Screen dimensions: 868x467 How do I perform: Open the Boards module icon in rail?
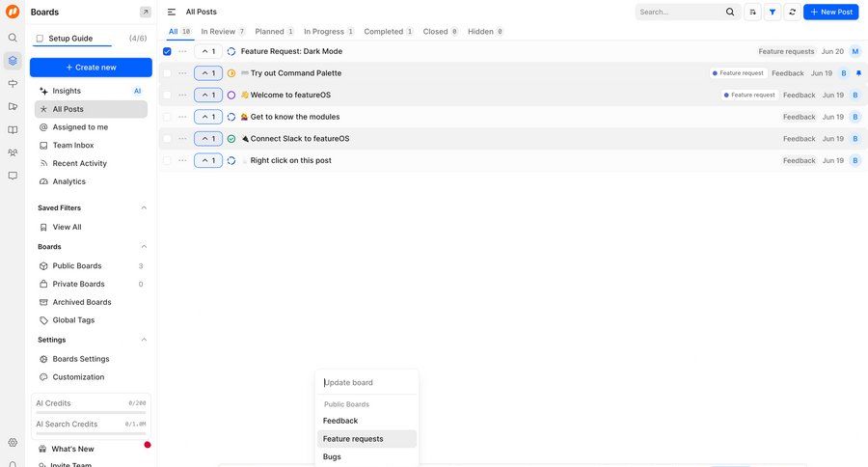pyautogui.click(x=13, y=61)
